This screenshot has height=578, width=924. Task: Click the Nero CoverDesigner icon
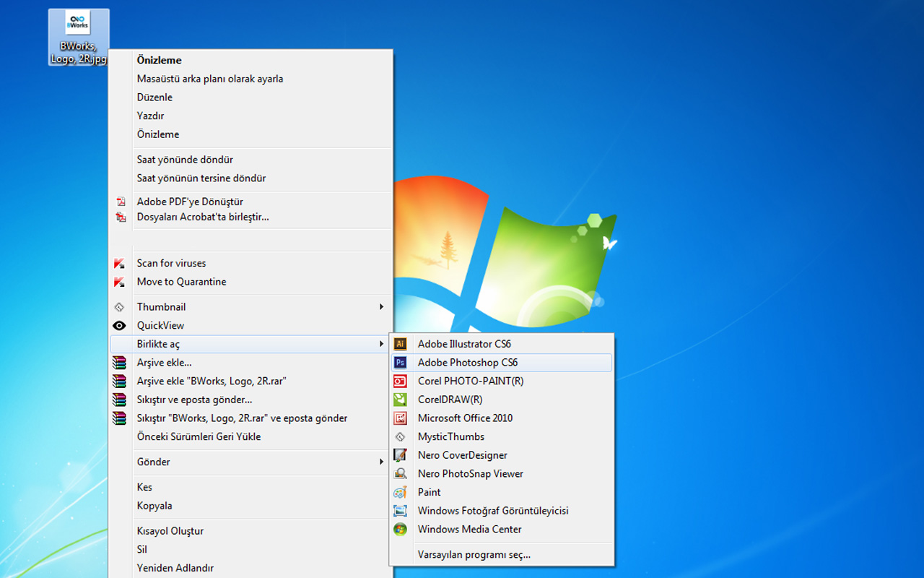click(x=400, y=455)
